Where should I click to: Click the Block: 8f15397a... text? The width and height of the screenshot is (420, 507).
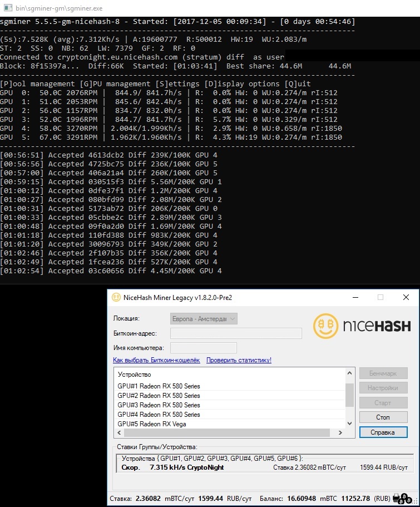click(38, 66)
